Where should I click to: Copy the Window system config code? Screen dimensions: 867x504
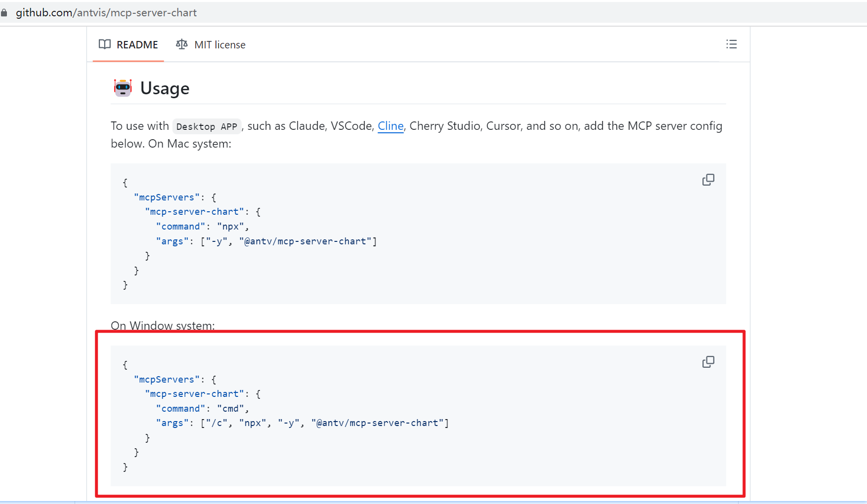[708, 362]
